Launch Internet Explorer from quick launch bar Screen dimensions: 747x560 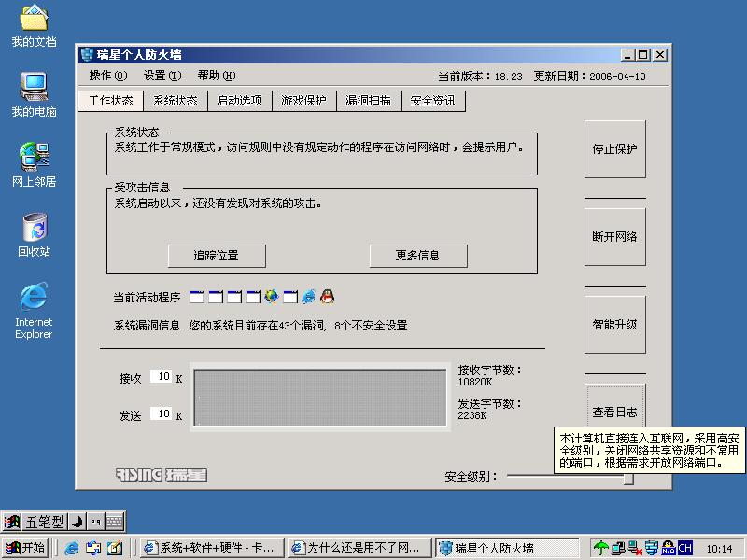[x=72, y=548]
